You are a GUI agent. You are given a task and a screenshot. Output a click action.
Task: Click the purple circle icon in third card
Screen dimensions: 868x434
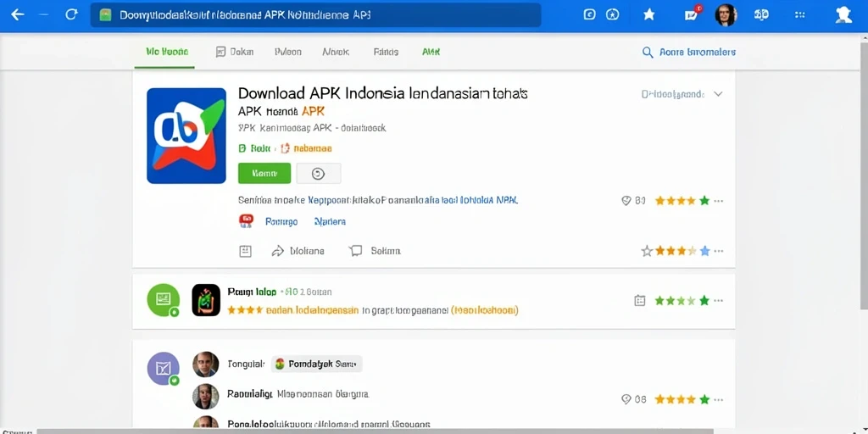[x=164, y=369]
